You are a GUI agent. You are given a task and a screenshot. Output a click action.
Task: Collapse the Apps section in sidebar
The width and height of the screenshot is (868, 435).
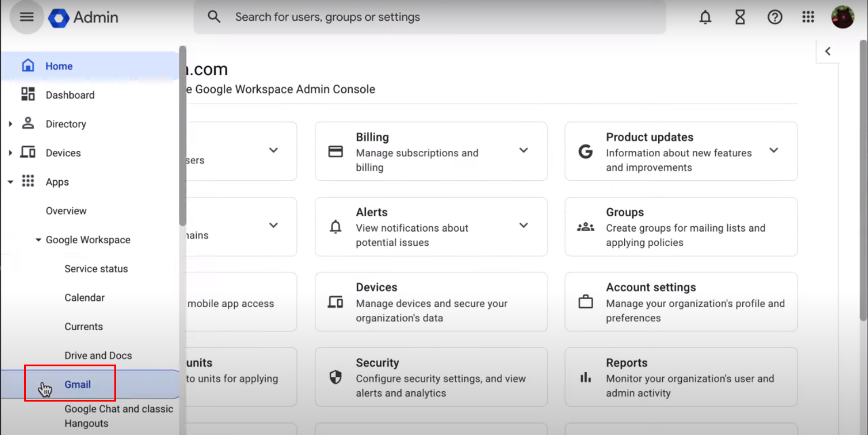[x=10, y=182]
